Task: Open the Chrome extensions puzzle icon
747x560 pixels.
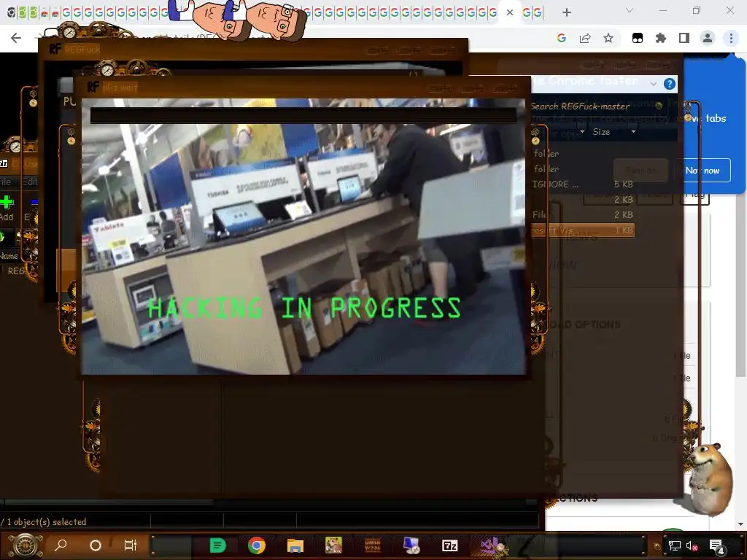Action: pyautogui.click(x=661, y=38)
